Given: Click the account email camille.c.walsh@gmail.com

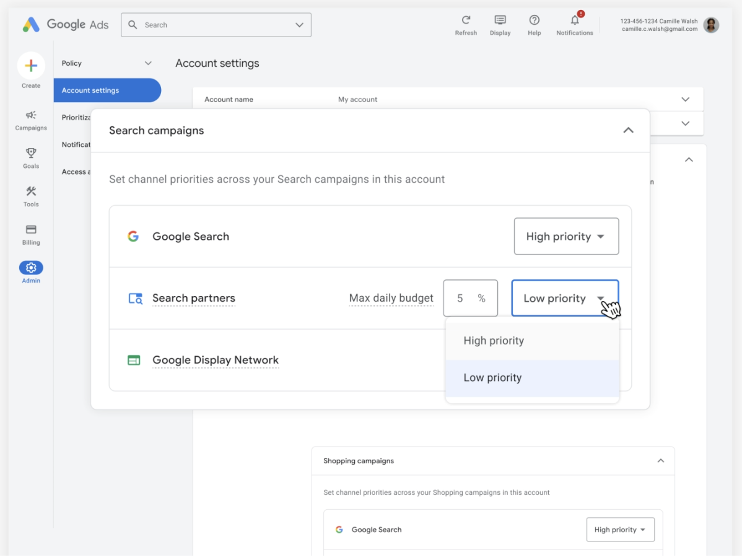Looking at the screenshot, I should [x=659, y=29].
